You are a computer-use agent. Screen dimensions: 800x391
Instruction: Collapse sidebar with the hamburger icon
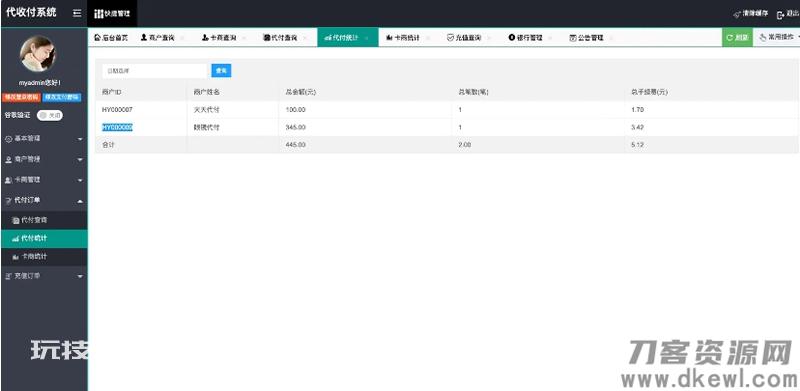77,14
